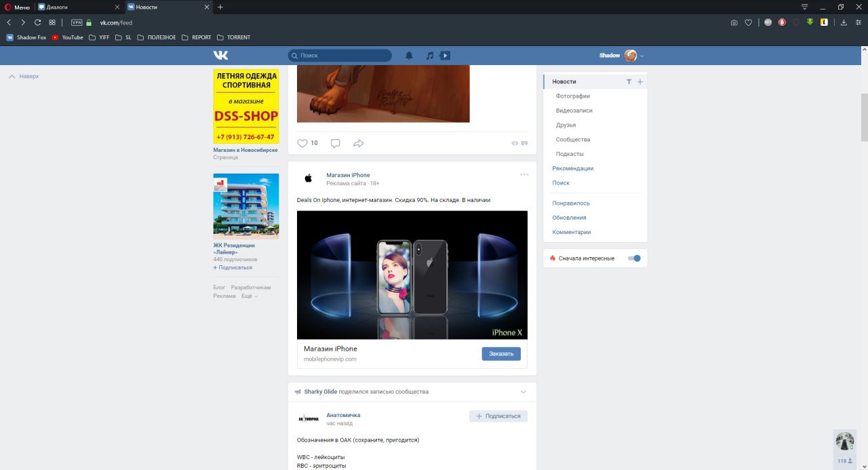Click the Apple logo avatar of Магазин iPhone
The image size is (868, 470).
308,178
